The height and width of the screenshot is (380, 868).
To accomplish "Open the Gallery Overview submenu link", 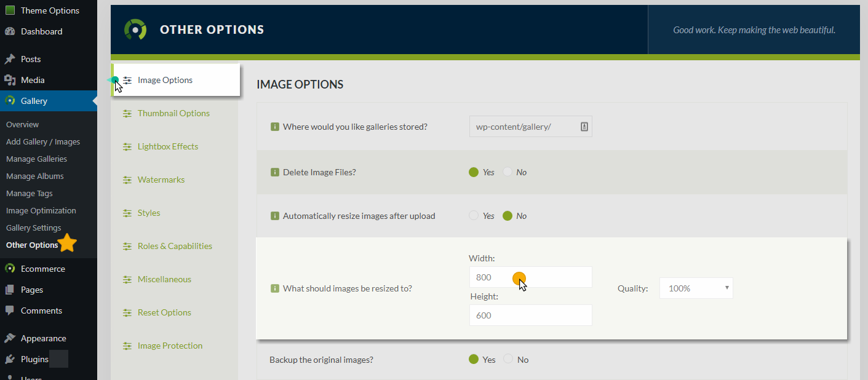I will coord(22,124).
